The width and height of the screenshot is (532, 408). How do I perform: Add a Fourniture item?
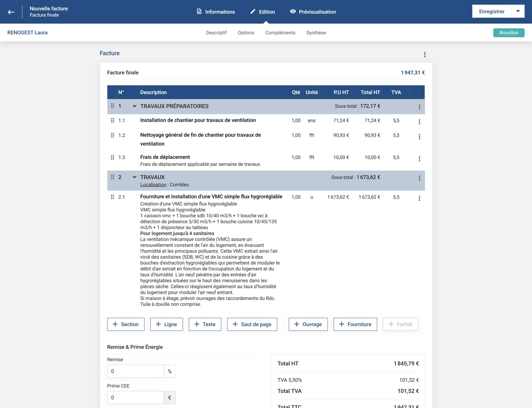(355, 324)
